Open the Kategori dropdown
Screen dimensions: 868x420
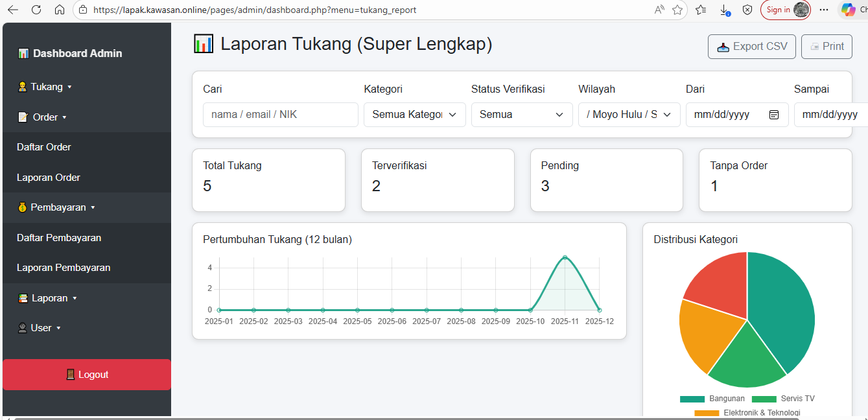(x=414, y=115)
